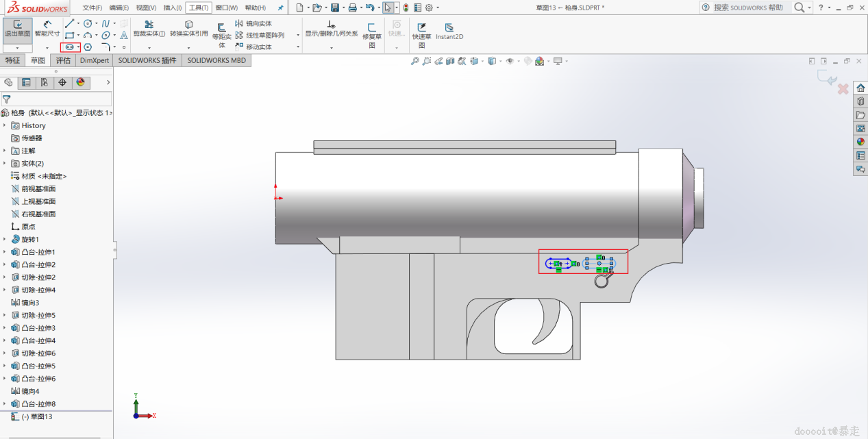
Task: Open Appearances in the task pane
Action: pos(860,142)
